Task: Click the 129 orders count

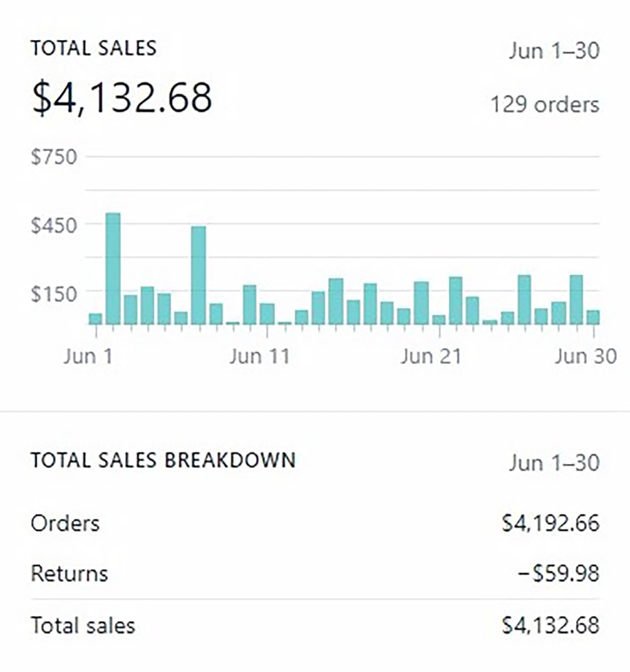Action: [545, 105]
